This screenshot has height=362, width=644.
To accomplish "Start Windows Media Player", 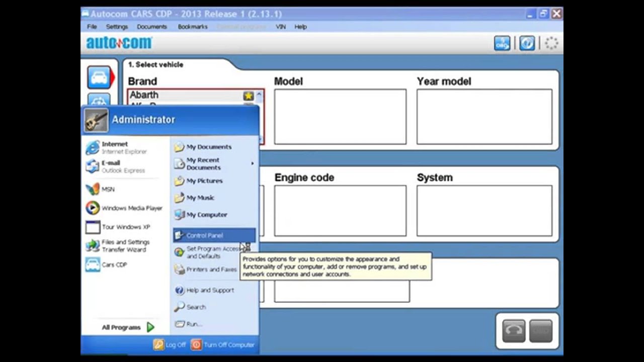I will coord(124,208).
